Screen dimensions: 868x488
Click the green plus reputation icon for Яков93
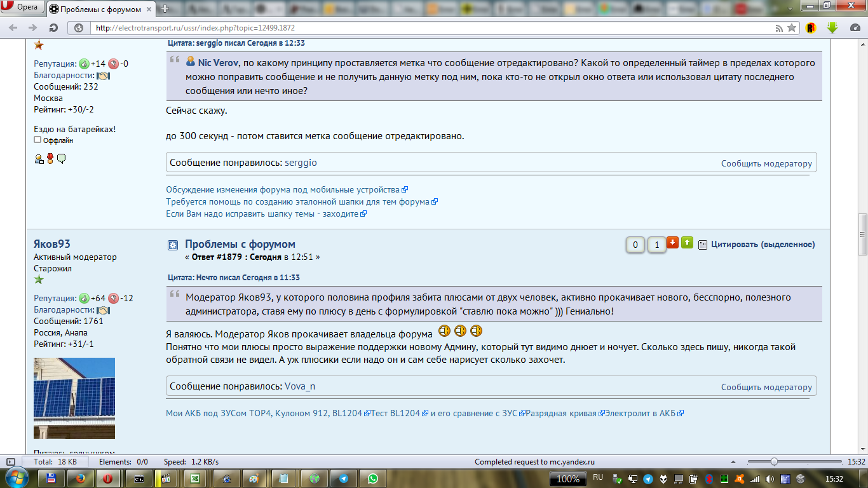[x=84, y=298]
